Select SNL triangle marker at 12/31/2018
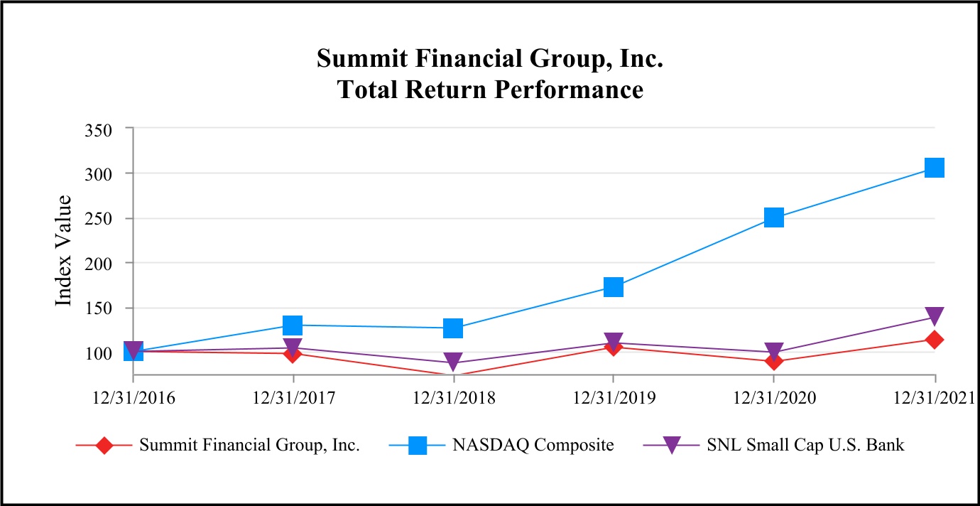The width and height of the screenshot is (980, 506). coord(453,362)
